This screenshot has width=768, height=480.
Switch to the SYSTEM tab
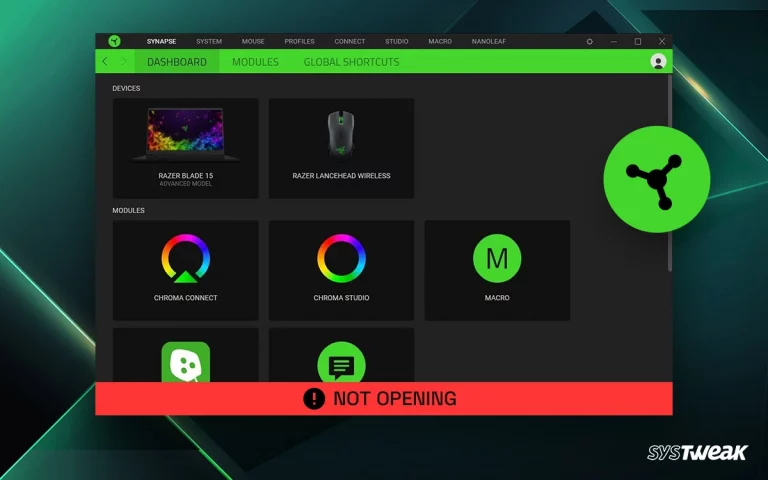tap(209, 42)
